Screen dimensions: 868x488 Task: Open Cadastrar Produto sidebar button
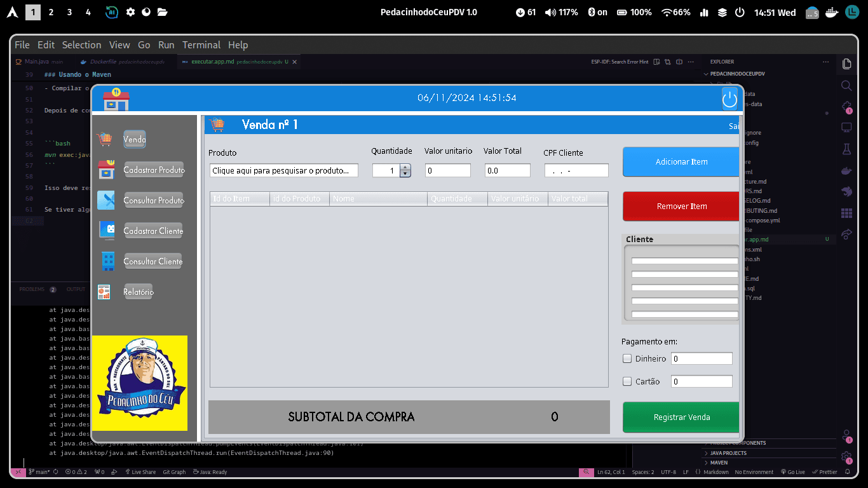pyautogui.click(x=154, y=170)
